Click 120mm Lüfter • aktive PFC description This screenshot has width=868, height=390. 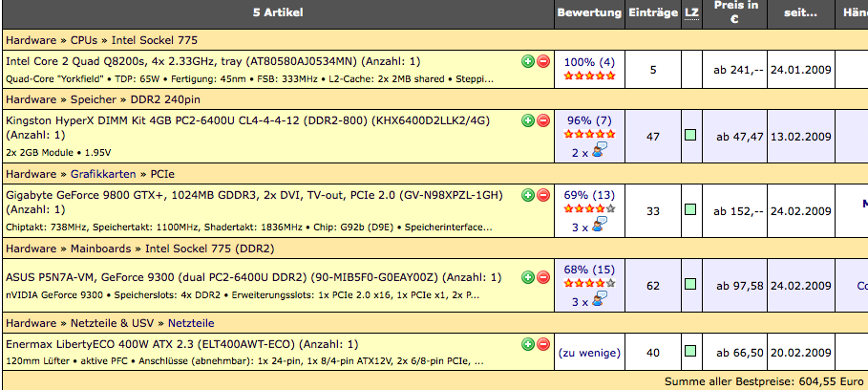245,361
